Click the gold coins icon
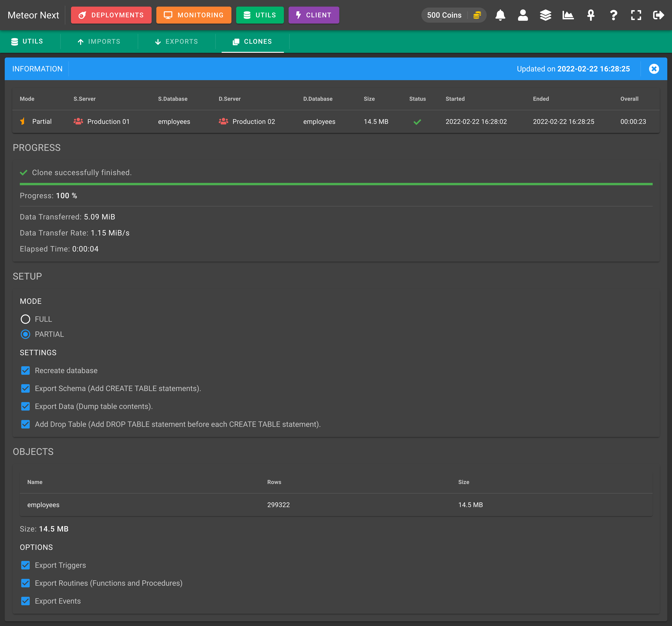 tap(477, 15)
